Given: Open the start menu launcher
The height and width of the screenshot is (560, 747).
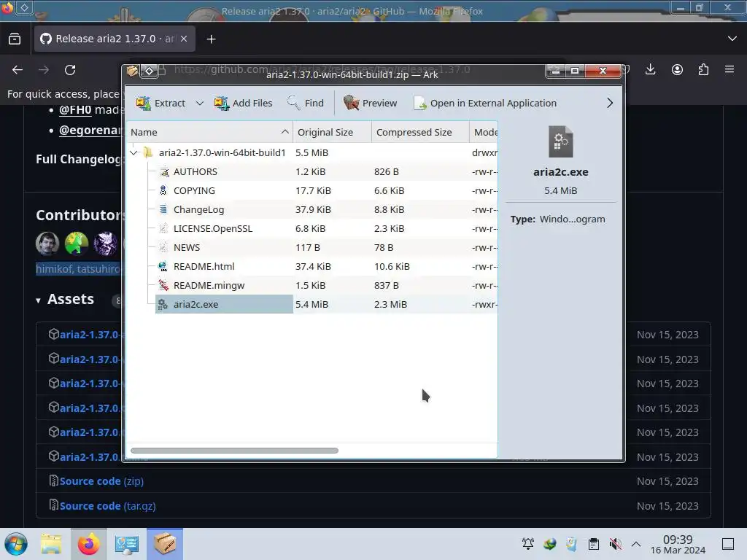Looking at the screenshot, I should point(16,544).
